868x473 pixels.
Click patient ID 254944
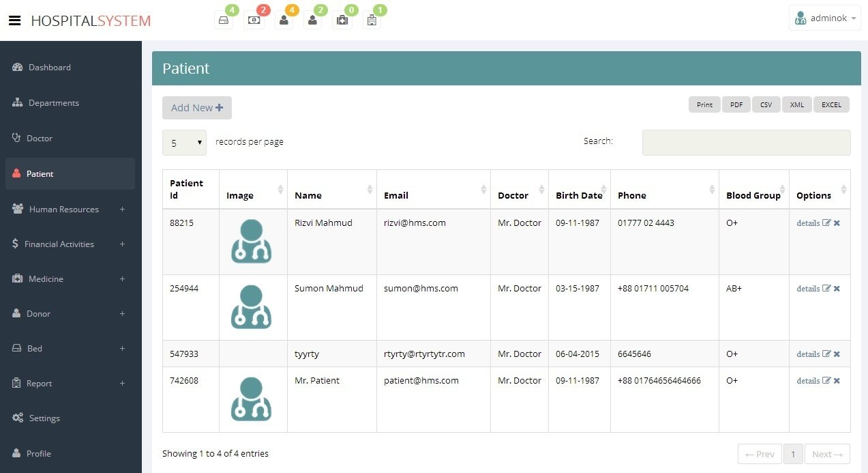184,289
